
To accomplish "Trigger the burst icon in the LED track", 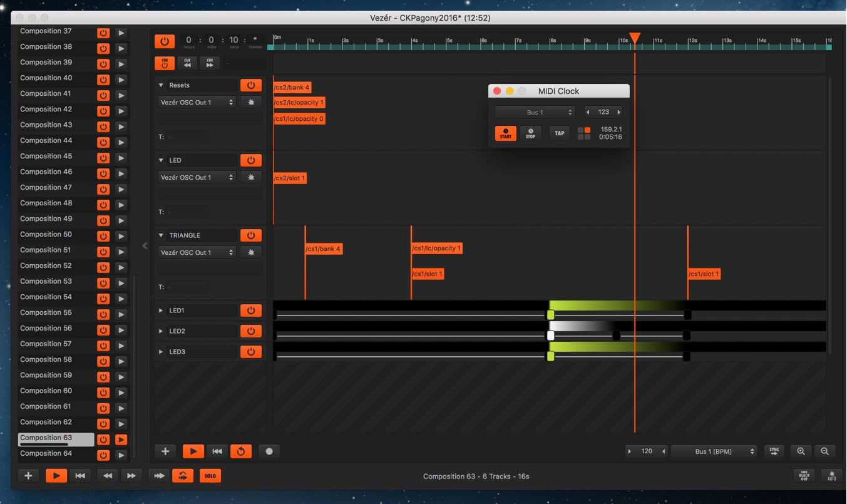I will 251,177.
